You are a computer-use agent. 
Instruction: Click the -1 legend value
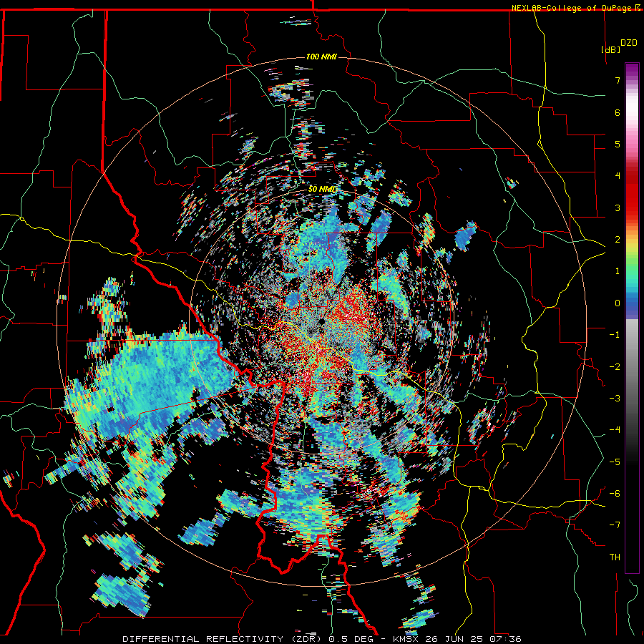click(615, 335)
